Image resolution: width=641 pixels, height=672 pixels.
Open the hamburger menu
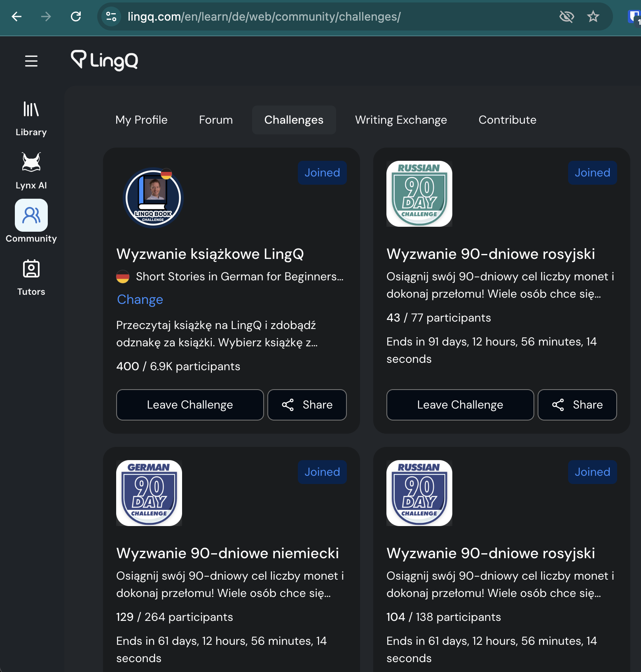click(x=31, y=61)
